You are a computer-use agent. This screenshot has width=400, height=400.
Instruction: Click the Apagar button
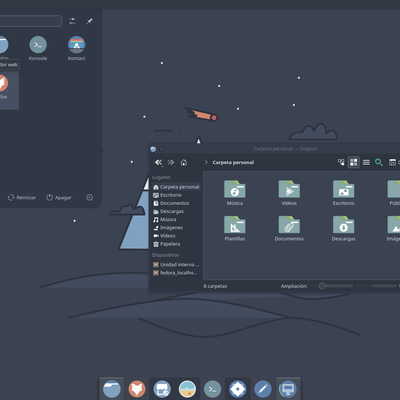(59, 198)
